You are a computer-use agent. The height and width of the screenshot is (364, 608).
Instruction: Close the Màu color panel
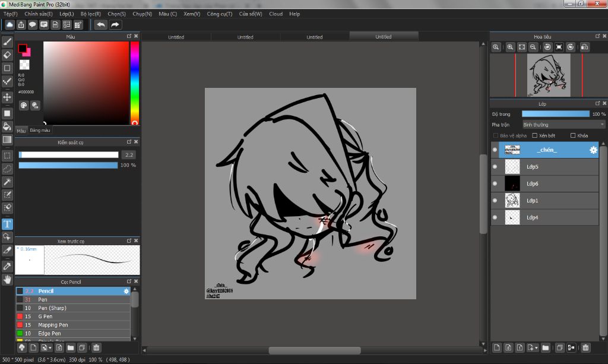point(136,36)
